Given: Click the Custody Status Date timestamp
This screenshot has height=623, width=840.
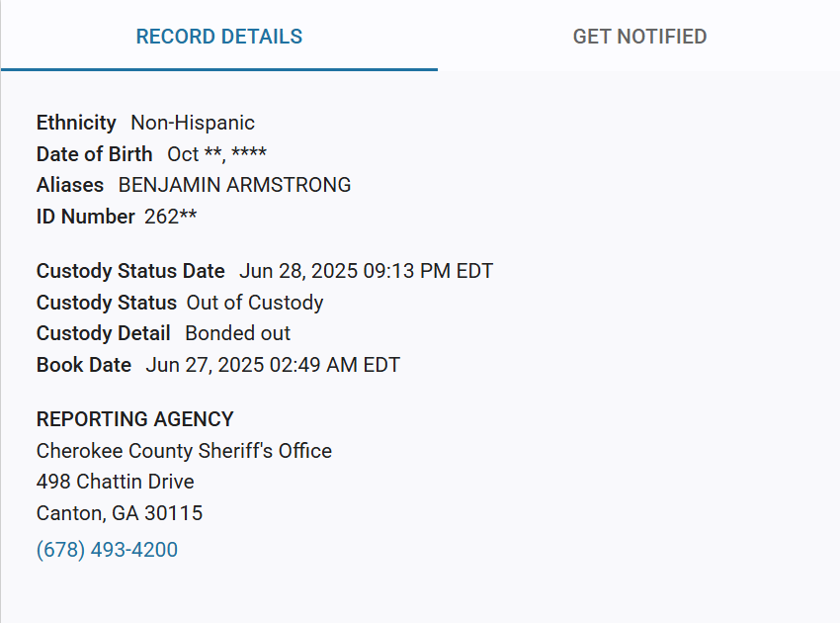Looking at the screenshot, I should [x=366, y=271].
